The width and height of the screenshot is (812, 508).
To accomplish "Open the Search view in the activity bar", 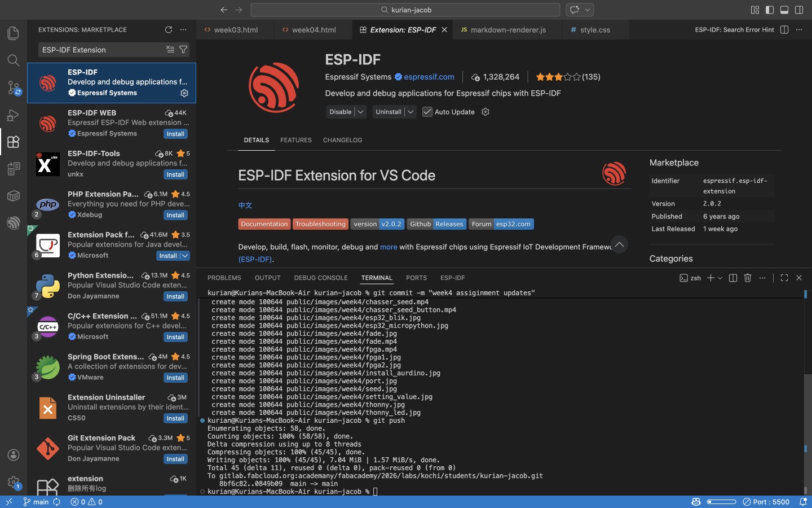I will pyautogui.click(x=14, y=60).
